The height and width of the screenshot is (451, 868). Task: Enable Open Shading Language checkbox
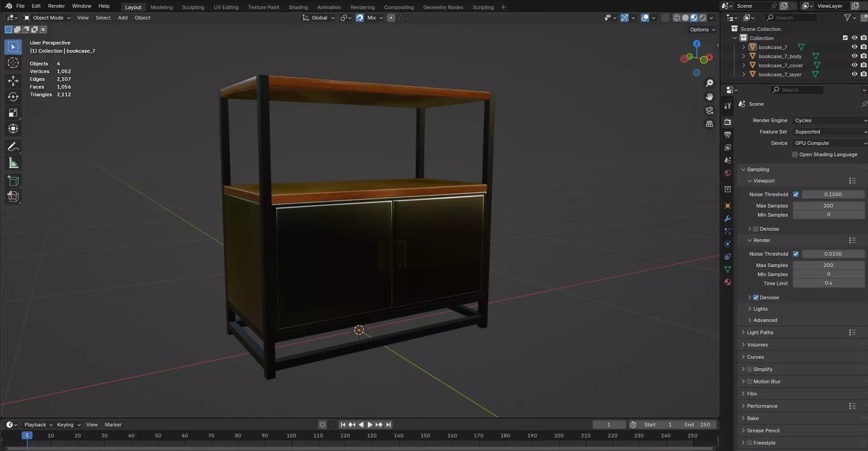[x=795, y=154]
